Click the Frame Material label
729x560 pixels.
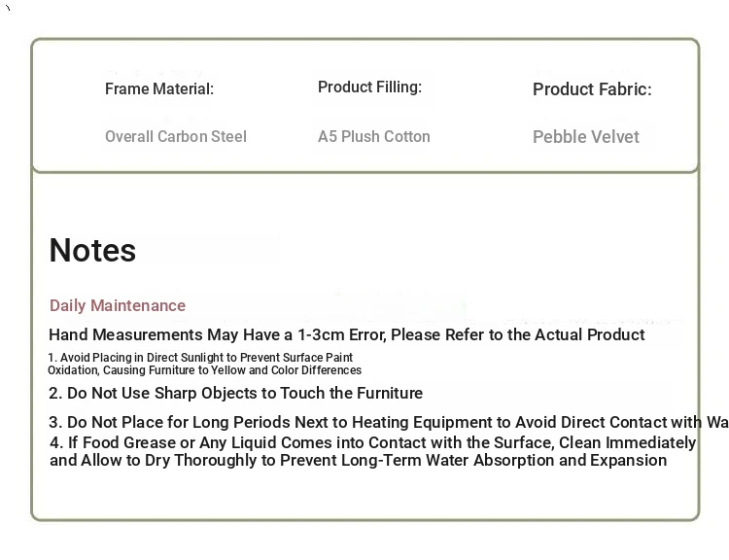pyautogui.click(x=159, y=88)
